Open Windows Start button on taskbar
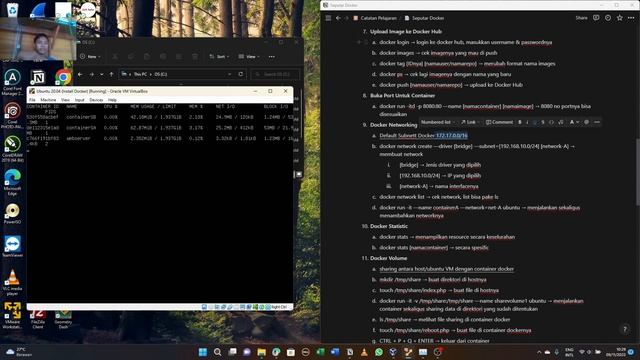 tap(203, 352)
